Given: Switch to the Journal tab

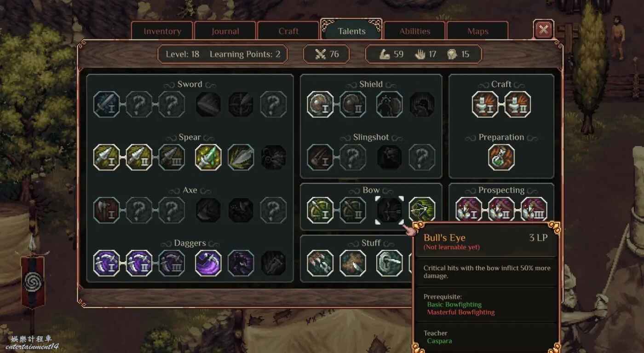Looking at the screenshot, I should coord(225,31).
